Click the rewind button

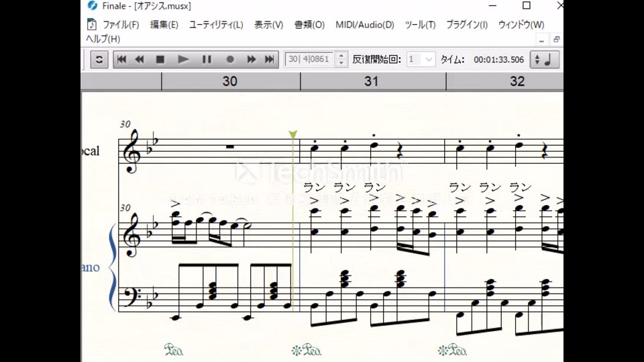click(x=140, y=60)
